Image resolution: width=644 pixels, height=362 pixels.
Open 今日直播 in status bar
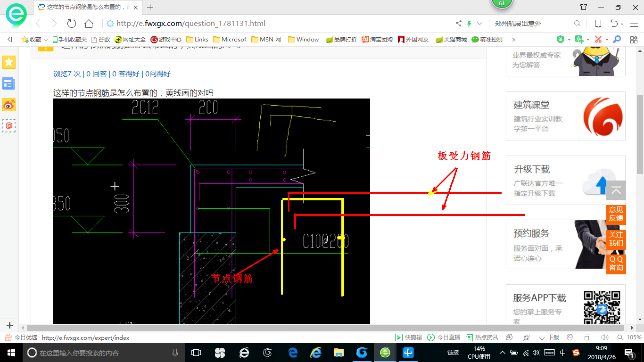point(444,337)
